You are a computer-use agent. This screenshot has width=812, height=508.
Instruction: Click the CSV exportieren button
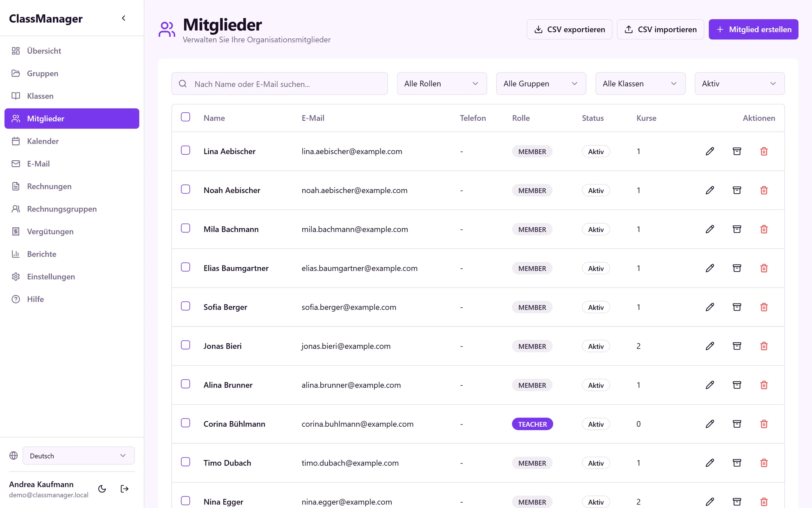tap(569, 30)
